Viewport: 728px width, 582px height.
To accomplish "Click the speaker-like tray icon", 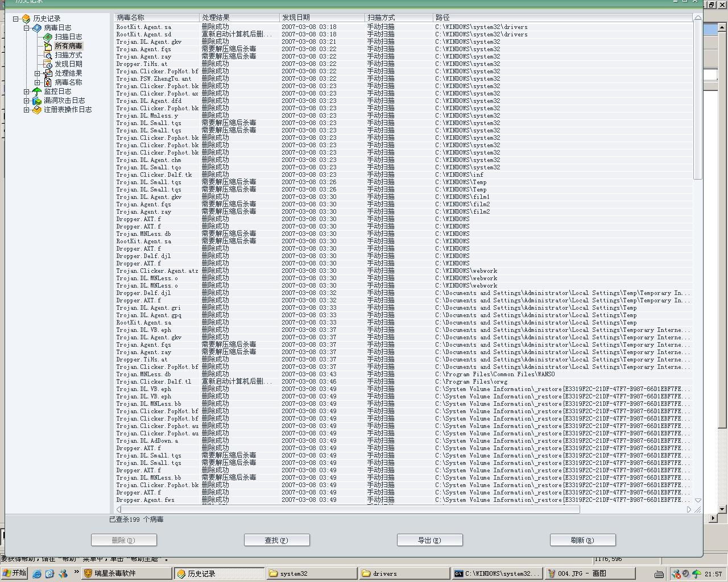I will (x=686, y=574).
